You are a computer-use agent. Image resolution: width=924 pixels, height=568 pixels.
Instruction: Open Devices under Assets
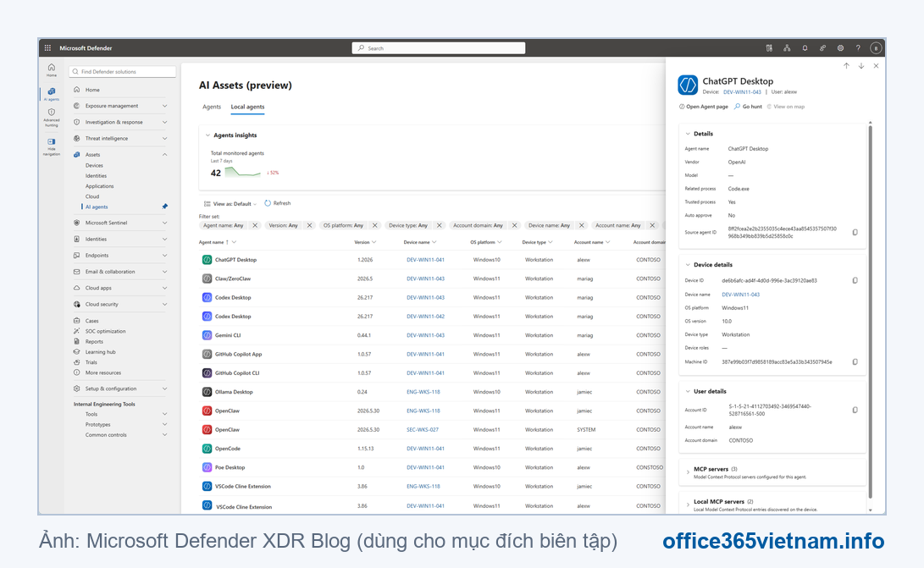click(94, 166)
